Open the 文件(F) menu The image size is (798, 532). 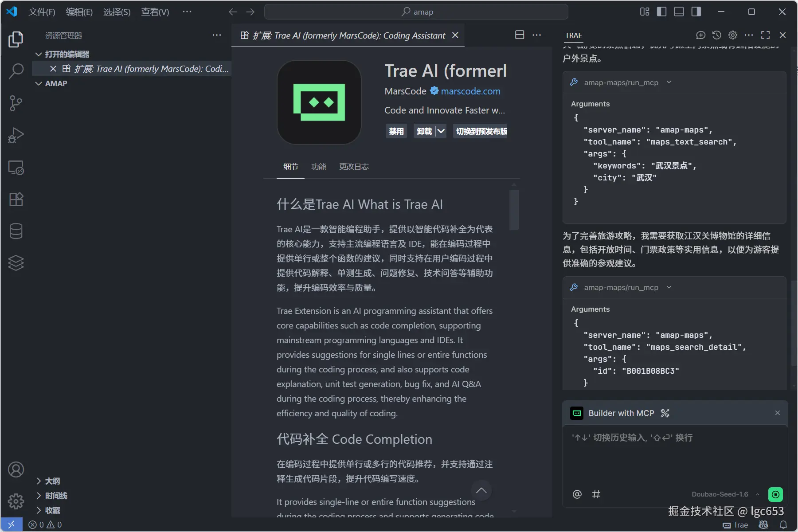(42, 12)
